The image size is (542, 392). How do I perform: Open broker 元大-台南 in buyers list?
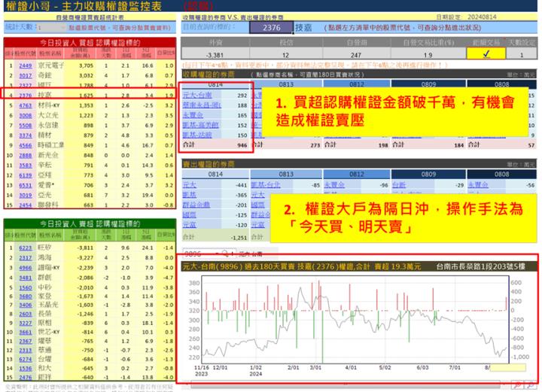[199, 96]
